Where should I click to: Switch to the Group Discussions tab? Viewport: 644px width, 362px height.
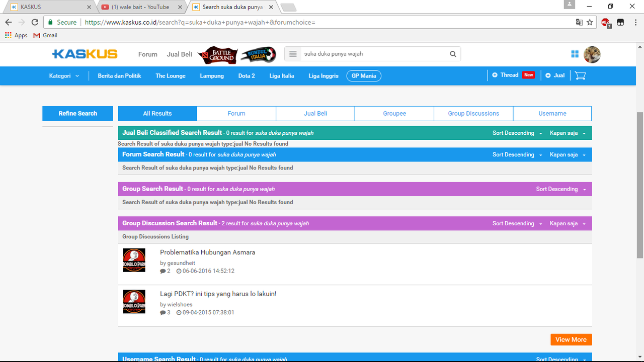tap(473, 114)
